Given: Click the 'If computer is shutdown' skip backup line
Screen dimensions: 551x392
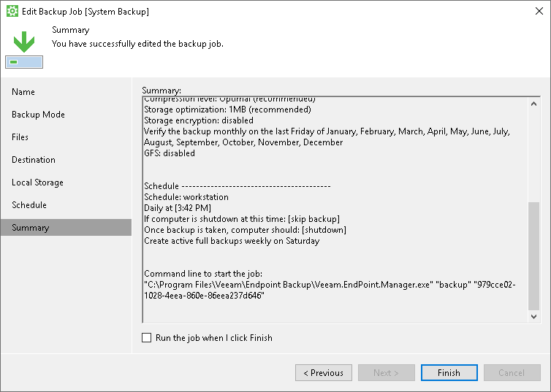Looking at the screenshot, I should (x=242, y=219).
